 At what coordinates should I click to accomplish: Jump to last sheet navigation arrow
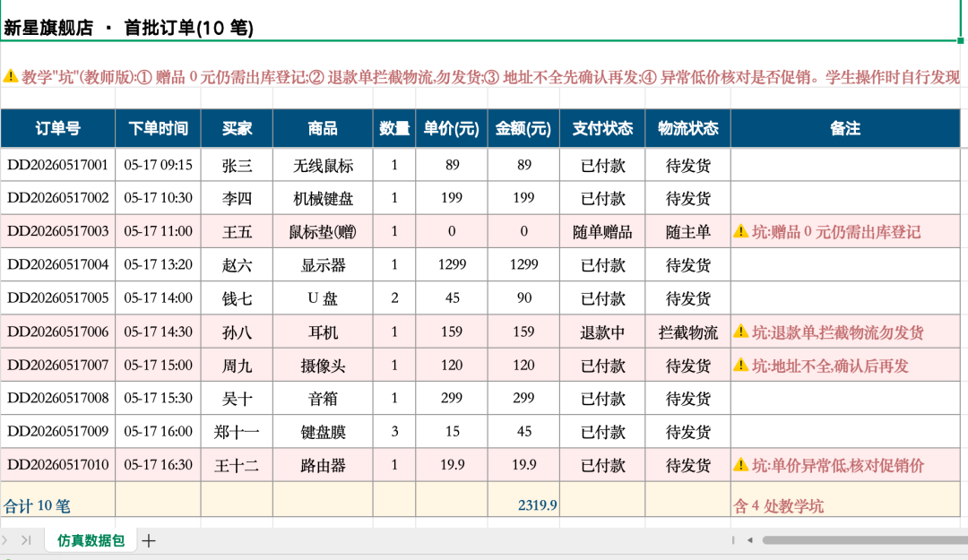[26, 540]
